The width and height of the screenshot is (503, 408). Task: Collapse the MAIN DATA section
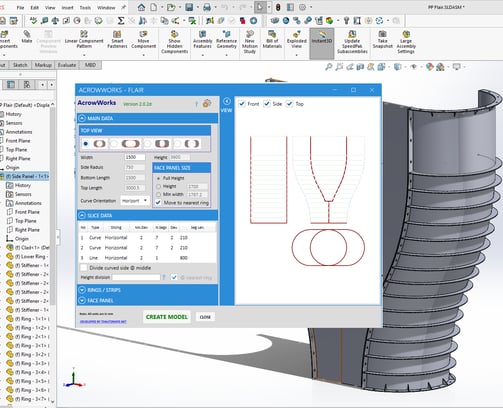(x=82, y=118)
